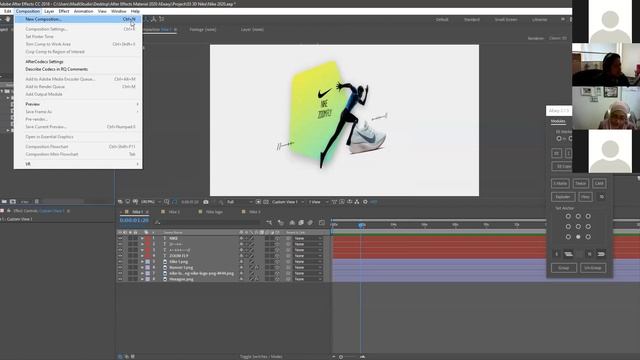The width and height of the screenshot is (640, 360).
Task: Open the Window menu
Action: [x=118, y=11]
